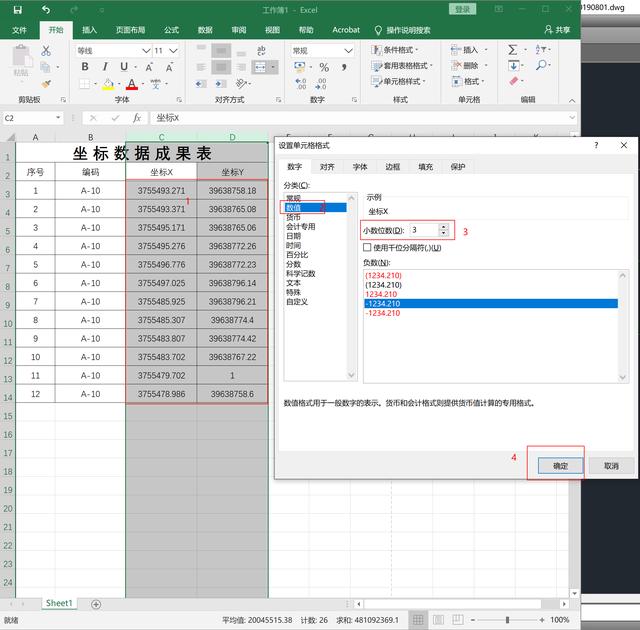Image resolution: width=640 pixels, height=630 pixels.
Task: Enable 使用千位分隔符 checkbox
Action: tap(367, 247)
